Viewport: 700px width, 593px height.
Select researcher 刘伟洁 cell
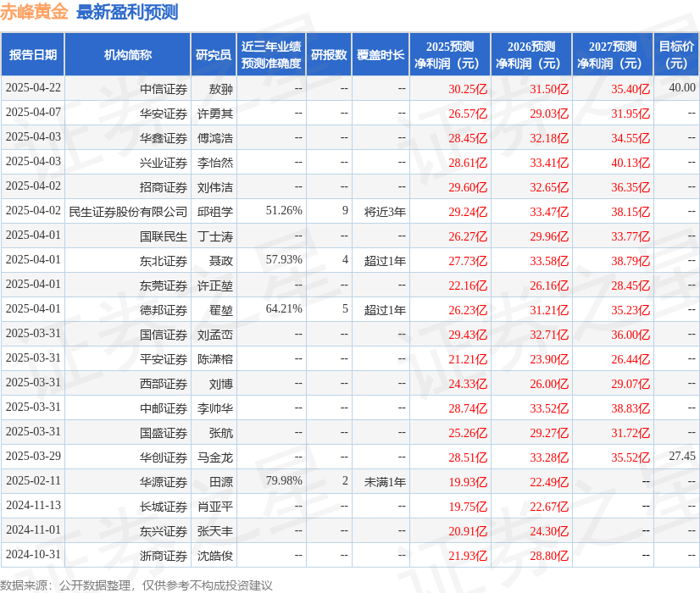(x=215, y=187)
